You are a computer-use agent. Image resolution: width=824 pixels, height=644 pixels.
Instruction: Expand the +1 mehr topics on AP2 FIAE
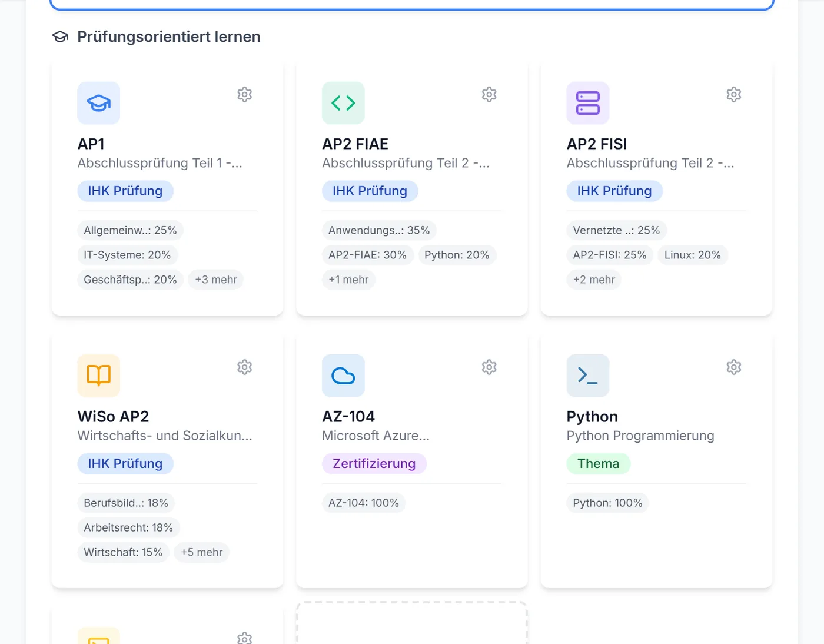click(348, 280)
